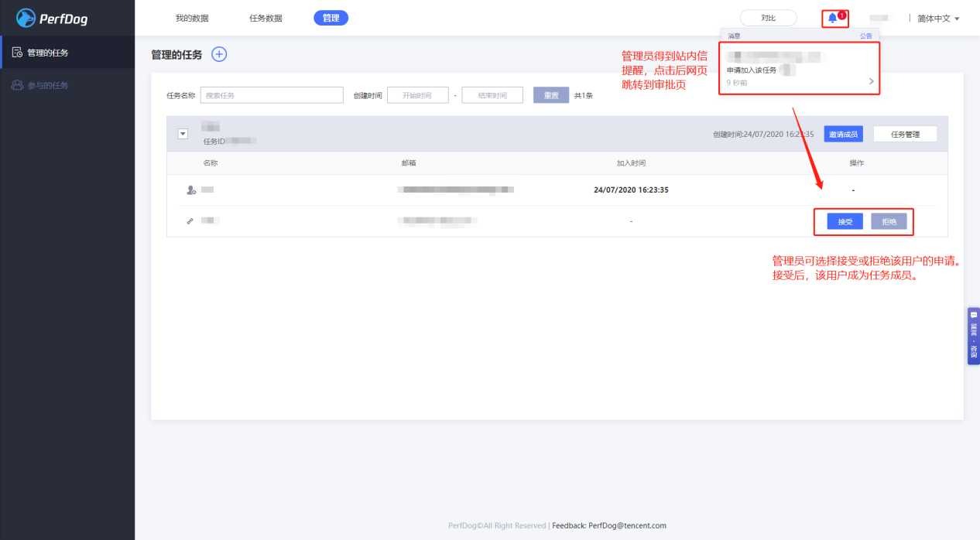The height and width of the screenshot is (540, 980).
Task: Open the 申请加入该任务 notification message
Action: click(x=800, y=68)
